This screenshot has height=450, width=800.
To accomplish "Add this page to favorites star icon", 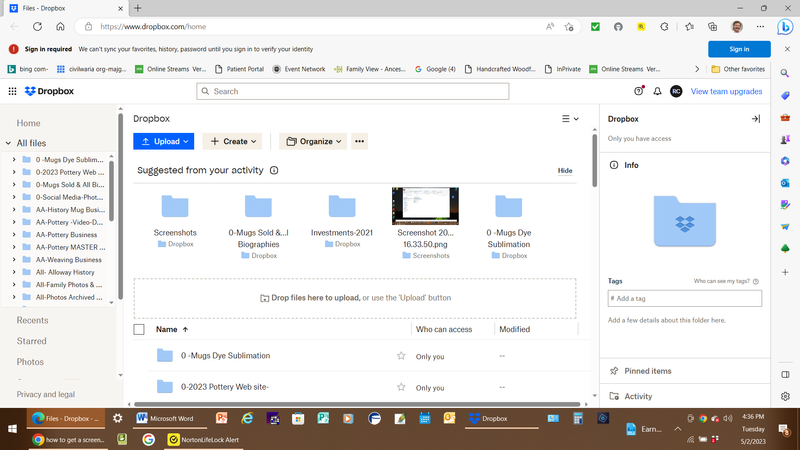I will point(569,27).
